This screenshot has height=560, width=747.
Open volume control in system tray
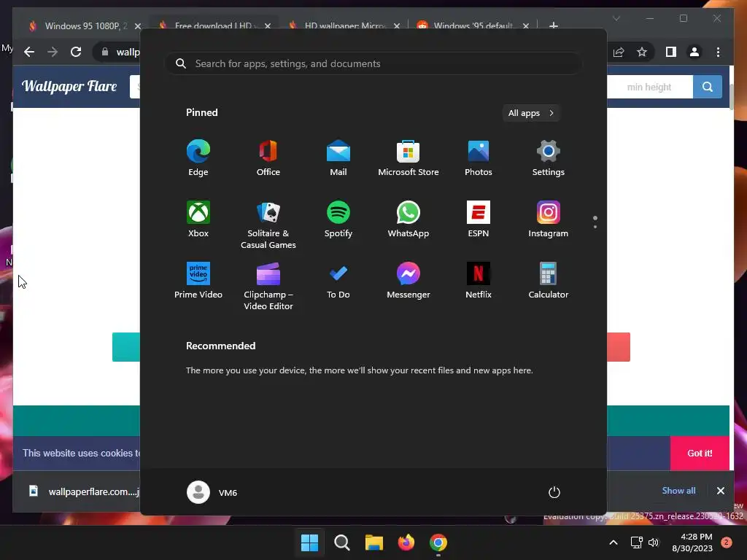coord(654,542)
